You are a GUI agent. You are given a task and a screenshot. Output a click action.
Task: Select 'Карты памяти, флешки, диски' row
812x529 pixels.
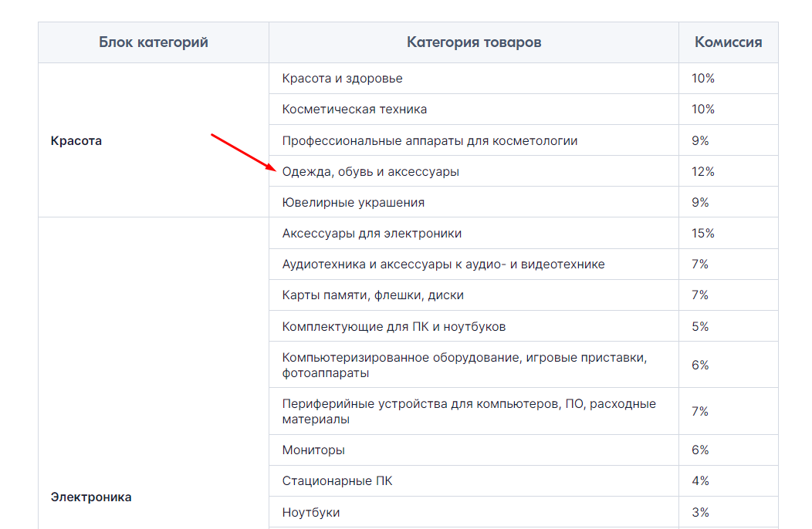(x=523, y=295)
